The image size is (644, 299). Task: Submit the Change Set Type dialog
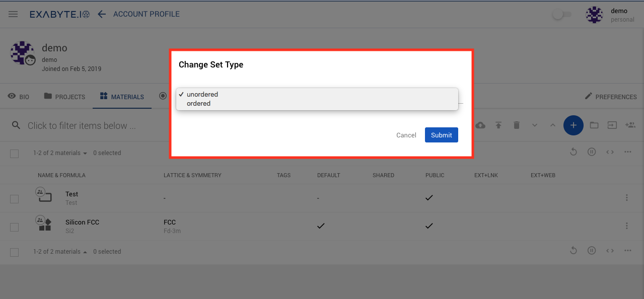[x=441, y=135]
